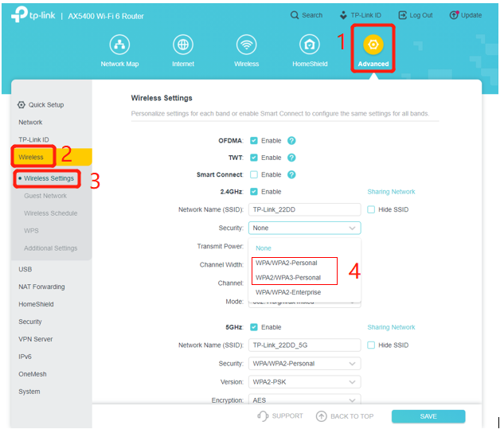This screenshot has height=437, width=504.
Task: Click 2.4GHz Sharing Network link
Action: [x=391, y=192]
